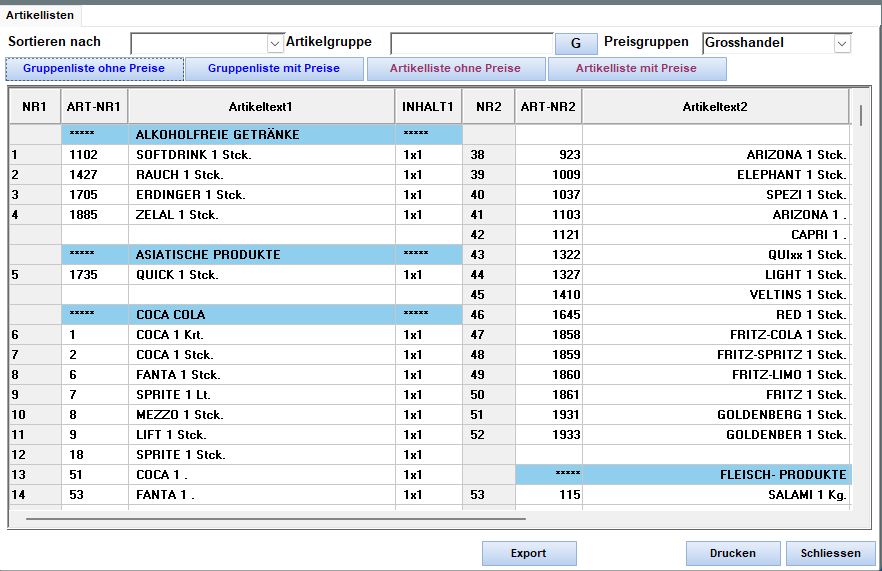The image size is (882, 571).
Task: Click into the Artikelgruppe input field
Action: [471, 44]
